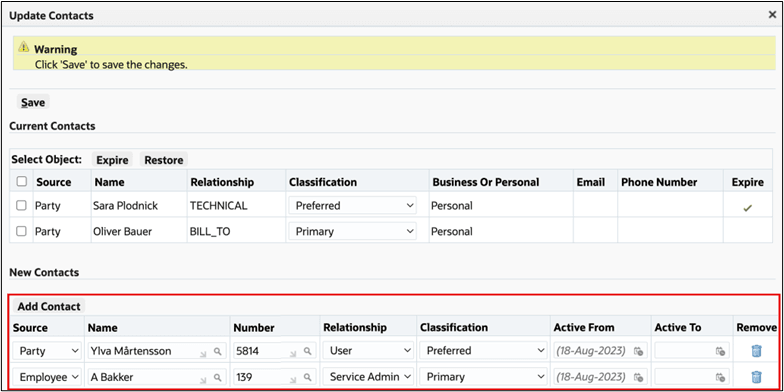The width and height of the screenshot is (784, 392).
Task: Open Relationship dropdown showing Service Admin
Action: (x=368, y=376)
